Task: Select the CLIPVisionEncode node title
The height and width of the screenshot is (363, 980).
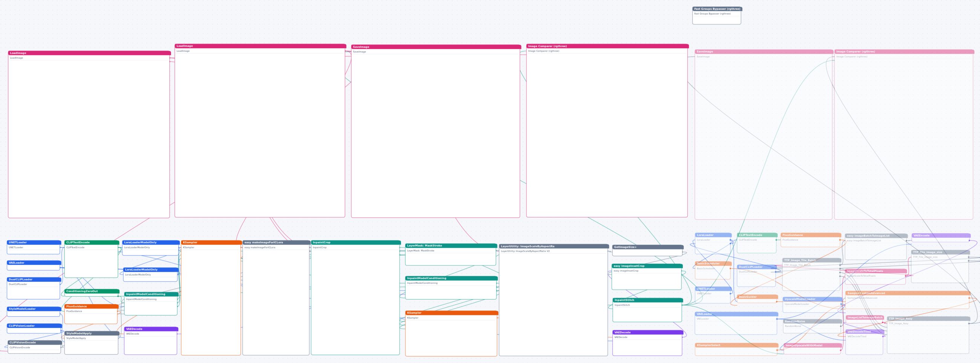Action: click(35, 342)
